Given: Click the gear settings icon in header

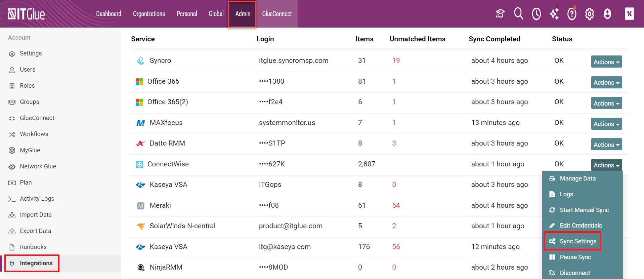Looking at the screenshot, I should 590,14.
